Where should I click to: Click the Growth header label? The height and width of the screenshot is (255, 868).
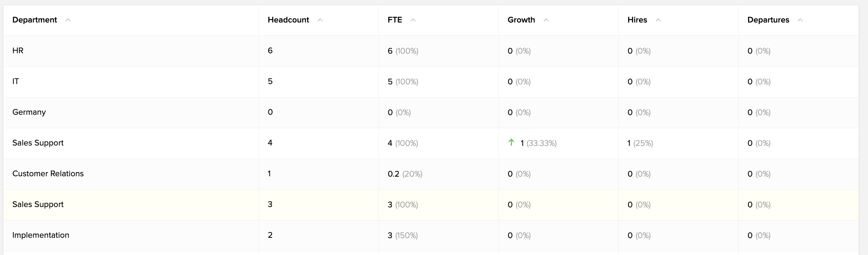pyautogui.click(x=521, y=20)
